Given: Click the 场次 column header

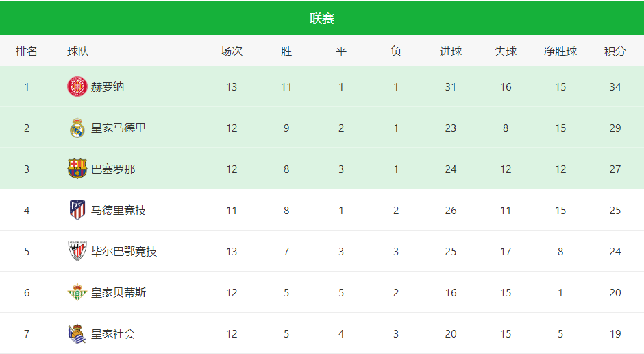Looking at the screenshot, I should tap(232, 51).
